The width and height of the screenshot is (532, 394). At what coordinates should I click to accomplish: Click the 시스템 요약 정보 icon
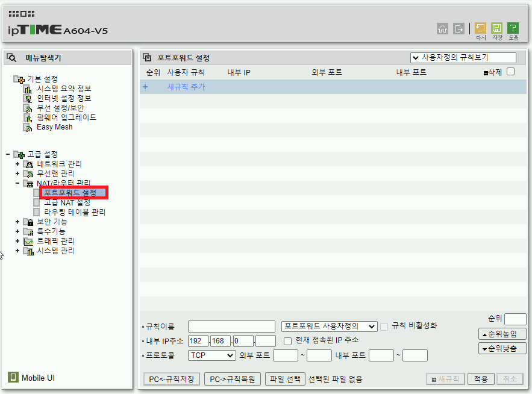[28, 89]
